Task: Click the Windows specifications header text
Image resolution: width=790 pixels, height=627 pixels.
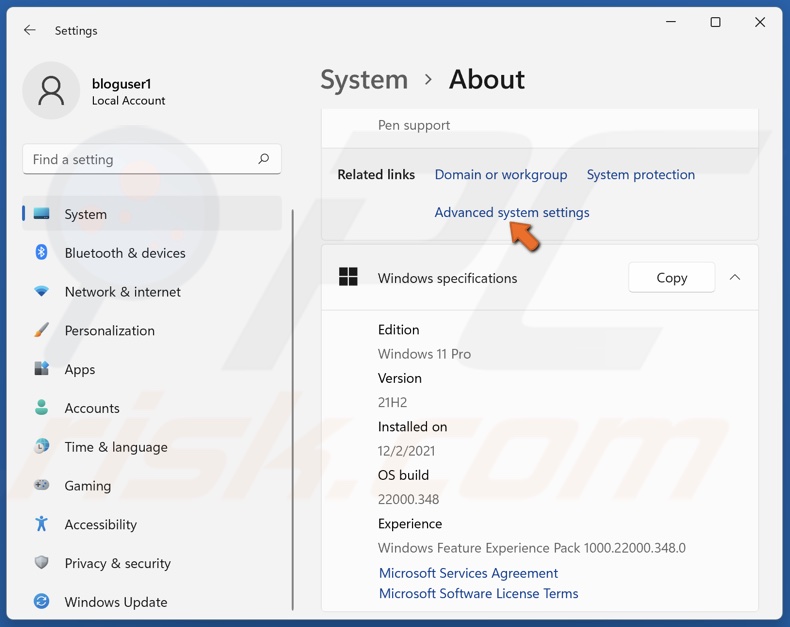Action: [447, 278]
